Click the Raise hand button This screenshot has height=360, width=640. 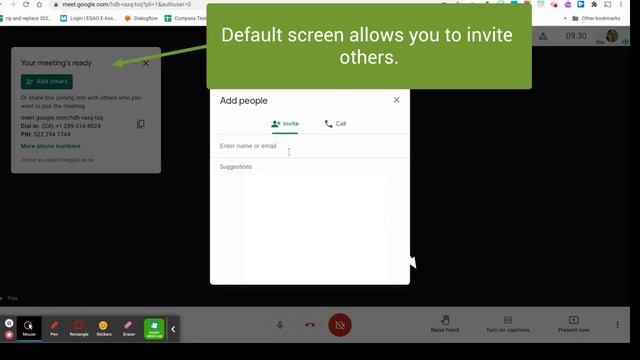point(445,324)
